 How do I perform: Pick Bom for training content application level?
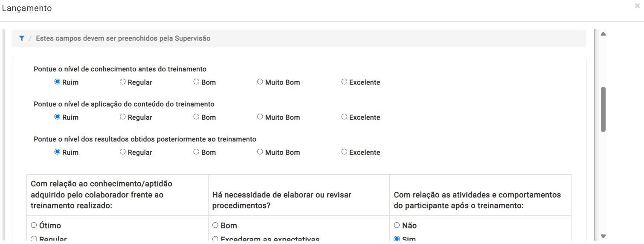[196, 117]
